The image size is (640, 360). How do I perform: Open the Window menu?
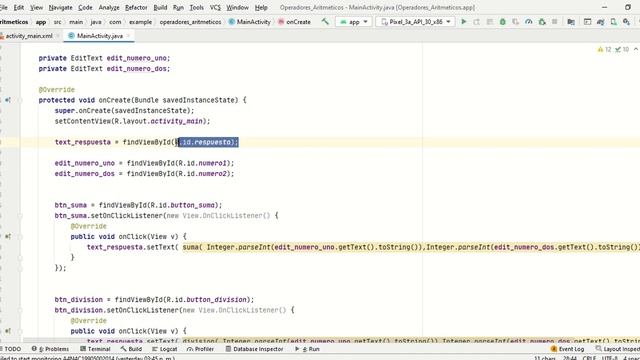tap(238, 7)
